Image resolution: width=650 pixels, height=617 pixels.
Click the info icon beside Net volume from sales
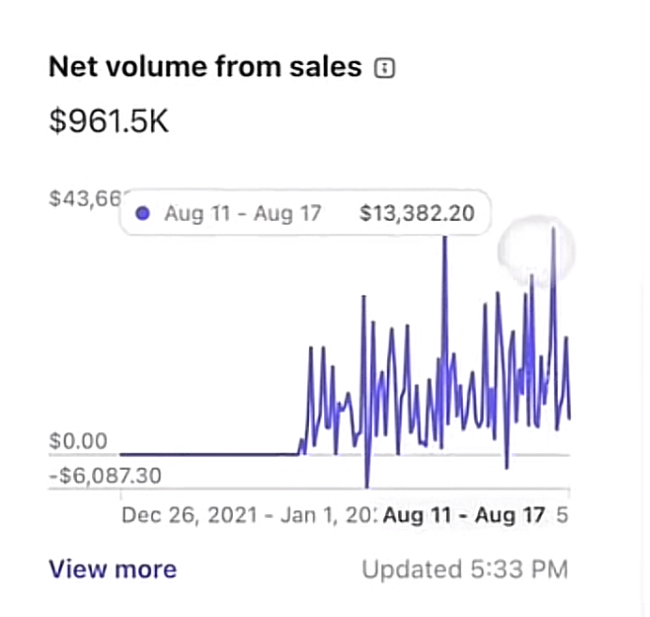point(383,68)
